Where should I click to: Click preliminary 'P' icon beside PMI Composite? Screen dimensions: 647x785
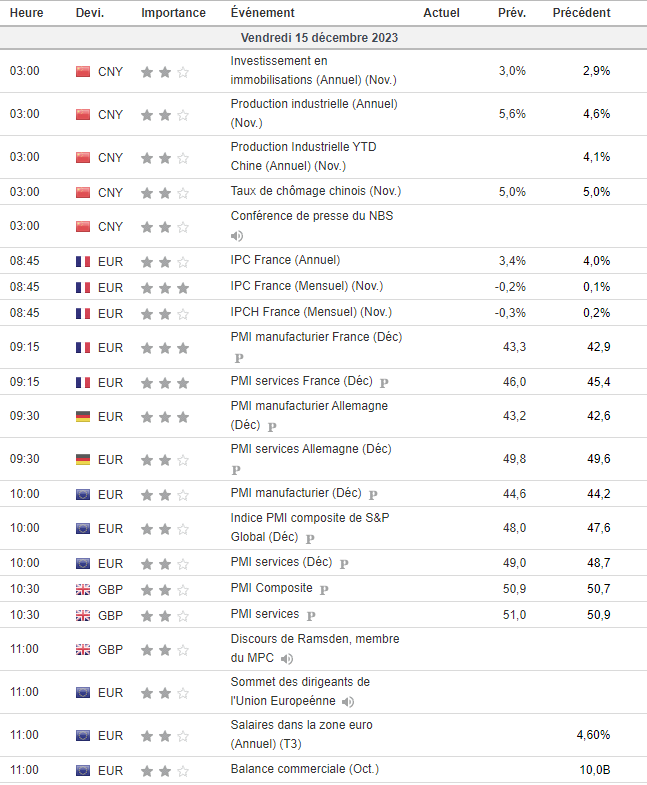(x=324, y=589)
